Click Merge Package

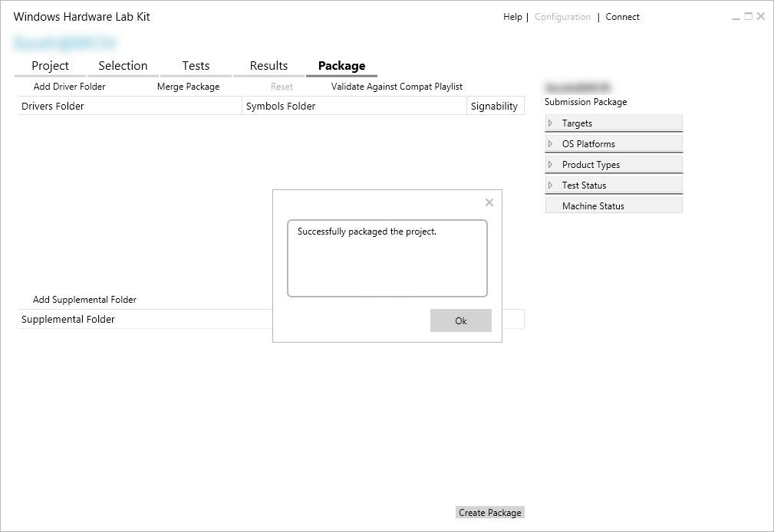[188, 87]
